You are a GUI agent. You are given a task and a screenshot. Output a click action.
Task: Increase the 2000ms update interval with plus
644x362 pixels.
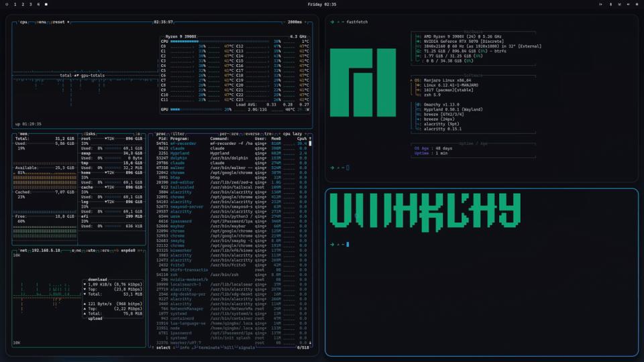[306, 22]
